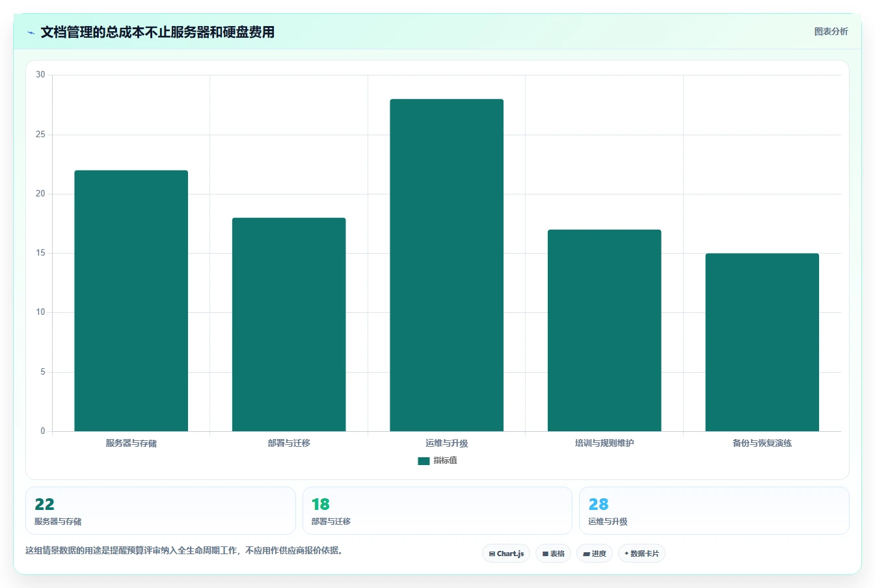Click the 部署与迁移 caption under 18
875x588 pixels.
[x=331, y=522]
